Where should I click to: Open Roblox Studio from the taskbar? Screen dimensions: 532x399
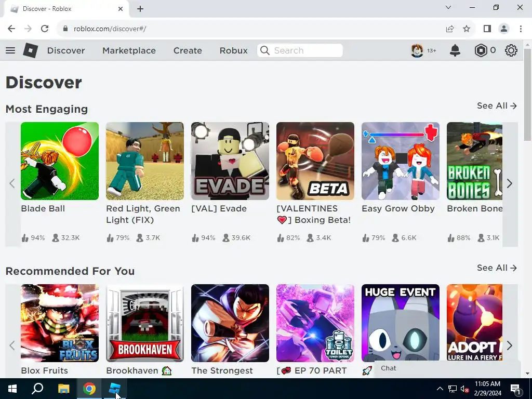[115, 389]
